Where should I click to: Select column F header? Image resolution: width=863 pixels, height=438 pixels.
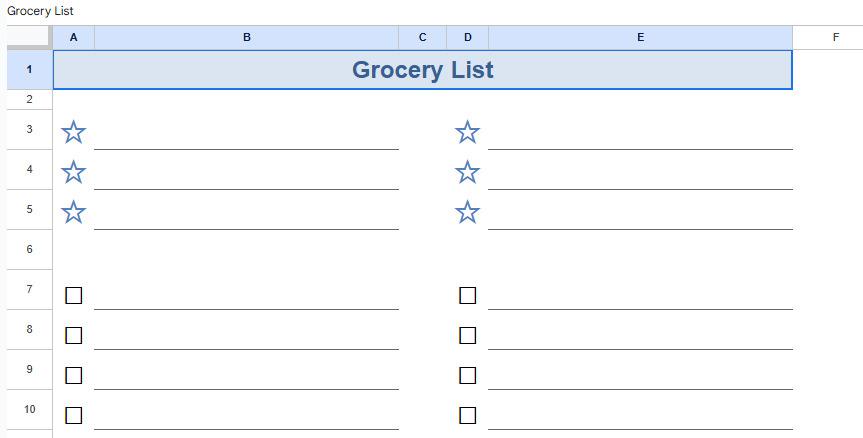(x=835, y=37)
